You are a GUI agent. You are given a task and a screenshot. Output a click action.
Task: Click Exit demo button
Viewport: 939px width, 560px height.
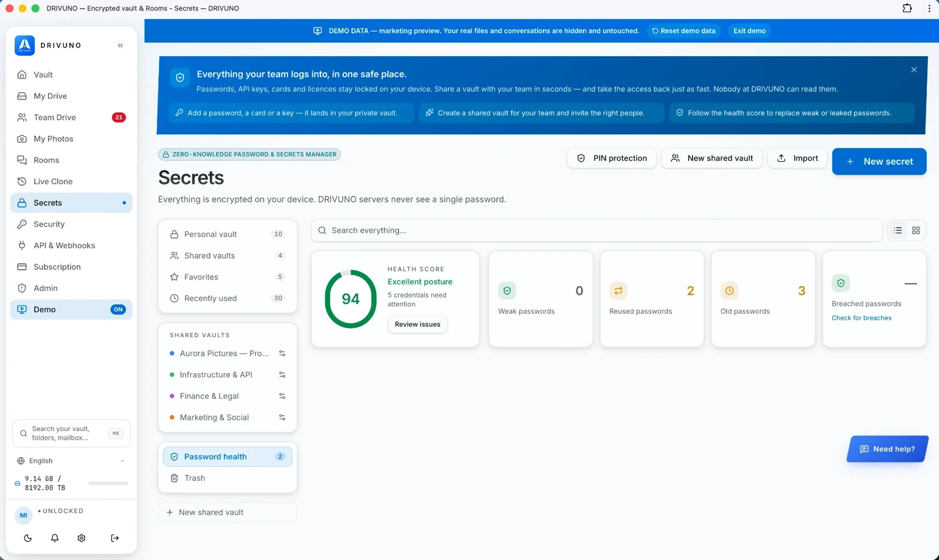(749, 30)
